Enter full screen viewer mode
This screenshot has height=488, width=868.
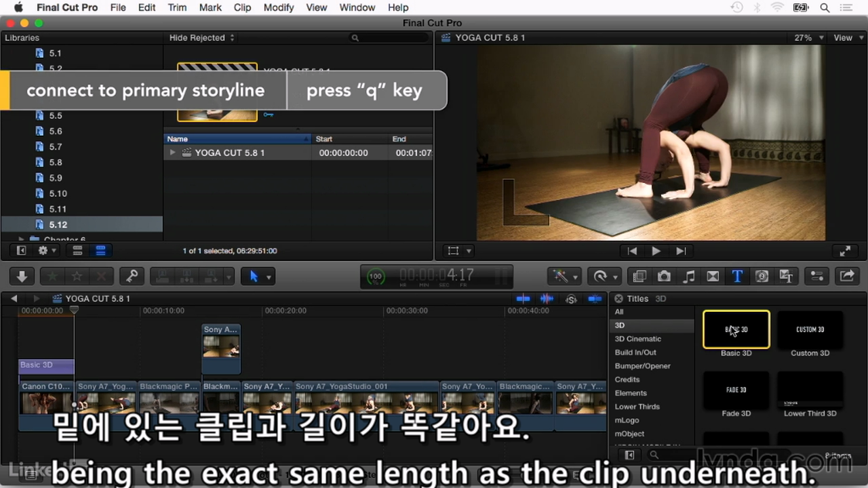(x=845, y=251)
